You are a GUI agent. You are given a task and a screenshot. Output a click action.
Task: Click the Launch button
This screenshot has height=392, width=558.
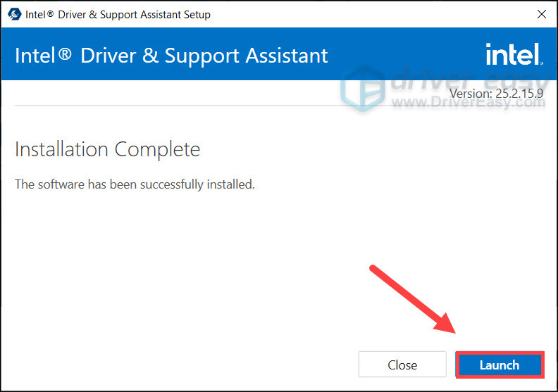tap(500, 365)
